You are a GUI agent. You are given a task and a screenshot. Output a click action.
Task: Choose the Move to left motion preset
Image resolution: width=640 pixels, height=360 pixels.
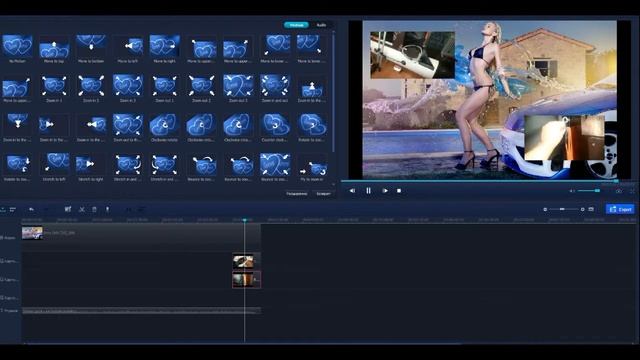pos(128,46)
